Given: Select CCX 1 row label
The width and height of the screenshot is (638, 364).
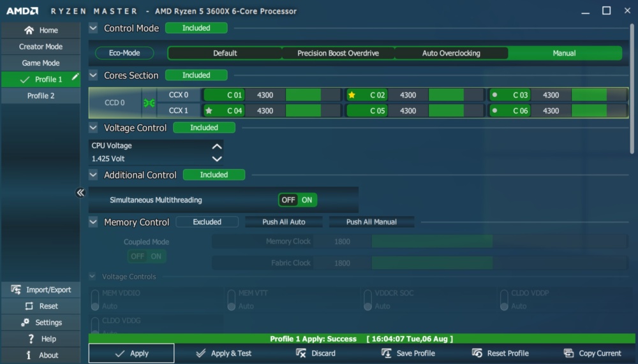Looking at the screenshot, I should (x=179, y=111).
